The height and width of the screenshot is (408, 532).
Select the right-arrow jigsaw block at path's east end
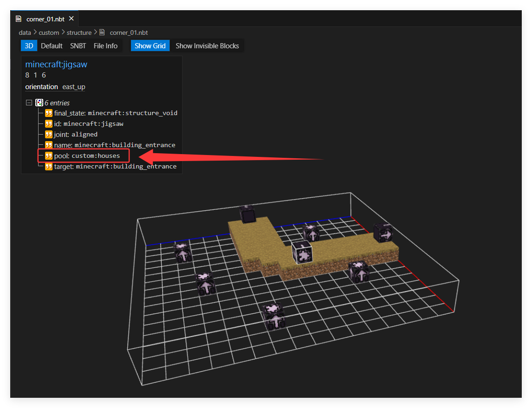click(x=383, y=233)
